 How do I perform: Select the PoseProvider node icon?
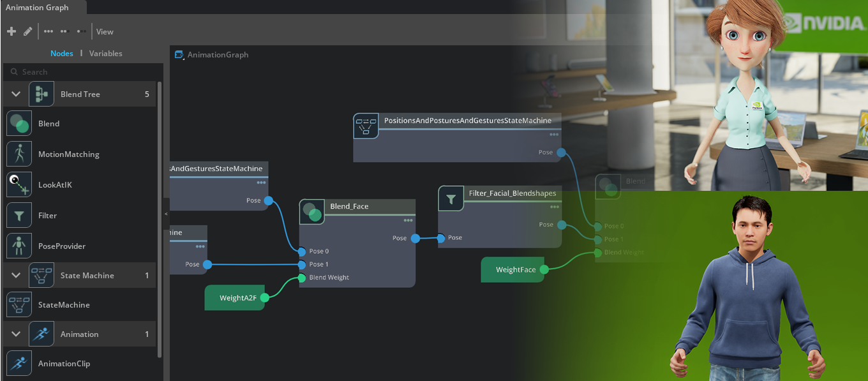pyautogui.click(x=19, y=246)
